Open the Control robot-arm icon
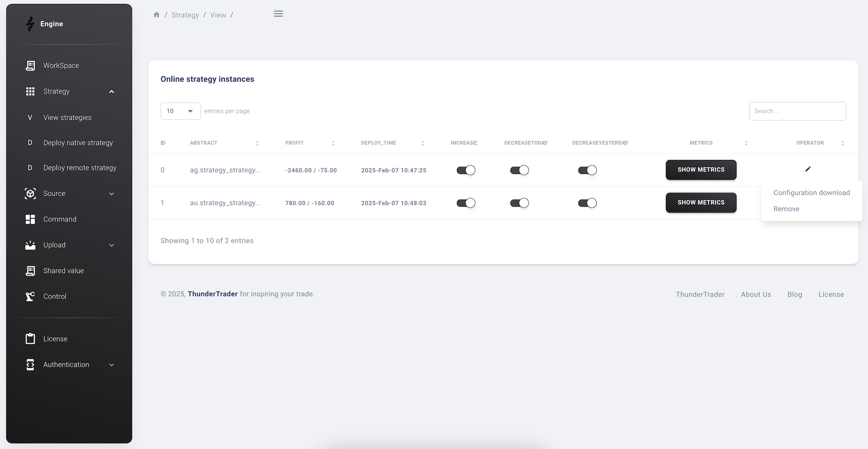 point(30,296)
